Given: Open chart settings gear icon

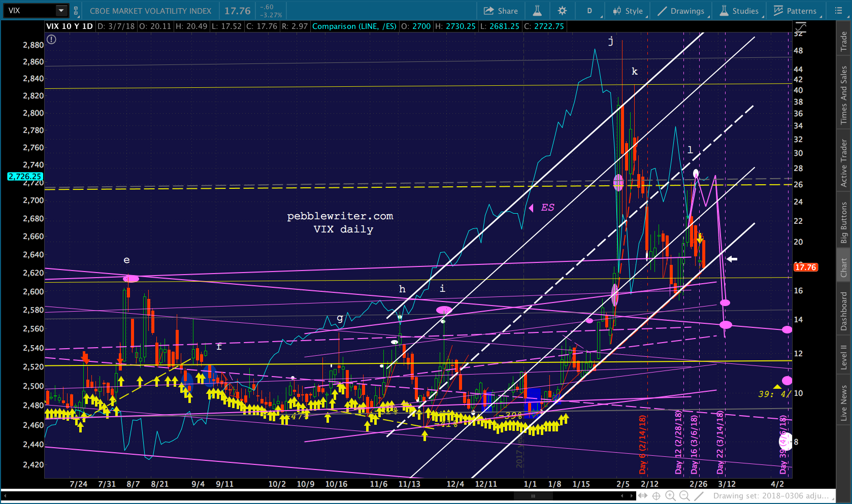Looking at the screenshot, I should tap(562, 11).
